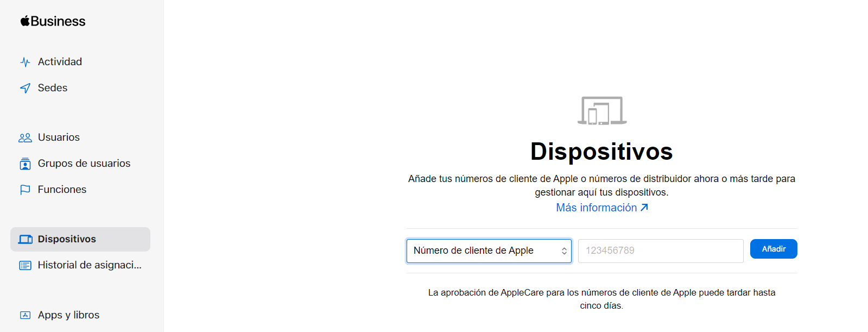Click the Apple Business logo
This screenshot has width=868, height=332.
[53, 21]
